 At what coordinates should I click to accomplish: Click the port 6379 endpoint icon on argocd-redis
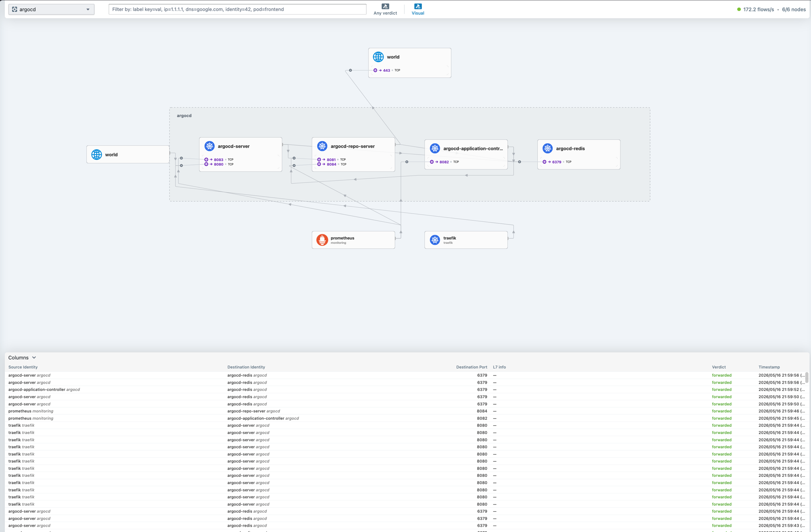(x=545, y=162)
